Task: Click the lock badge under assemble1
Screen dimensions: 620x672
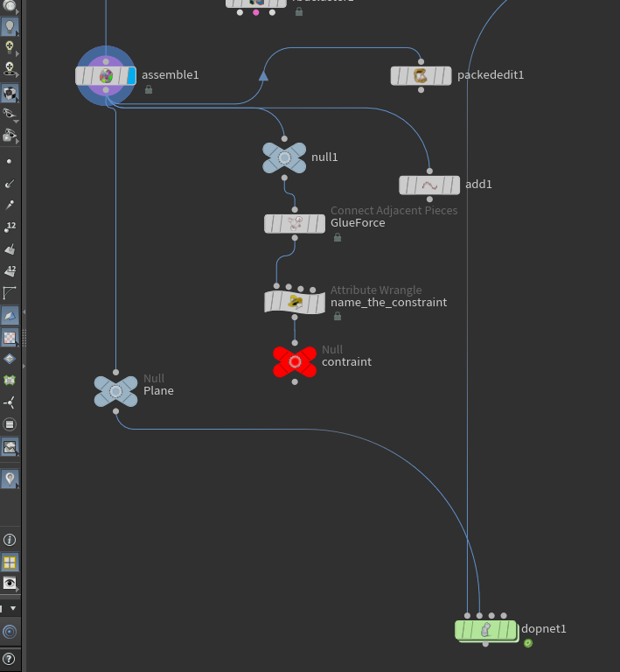Action: pos(149,89)
